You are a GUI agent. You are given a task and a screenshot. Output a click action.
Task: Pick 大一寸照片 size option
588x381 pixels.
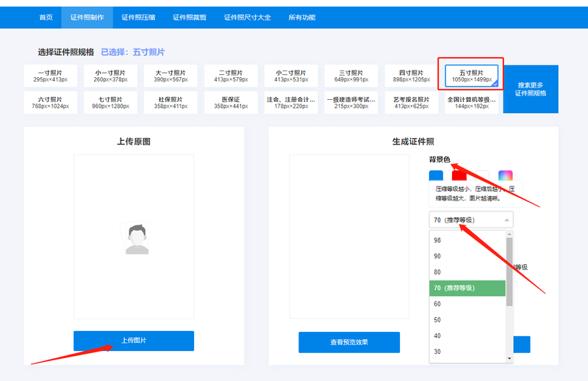(171, 76)
